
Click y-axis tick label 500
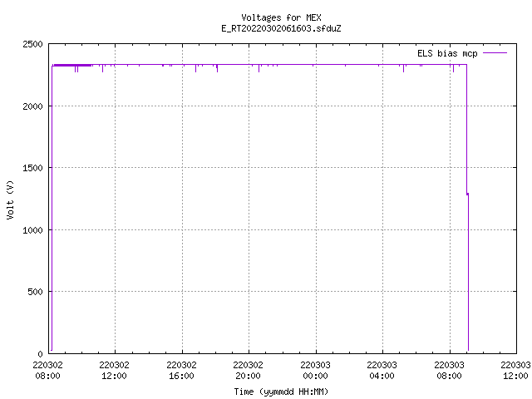[x=35, y=292]
